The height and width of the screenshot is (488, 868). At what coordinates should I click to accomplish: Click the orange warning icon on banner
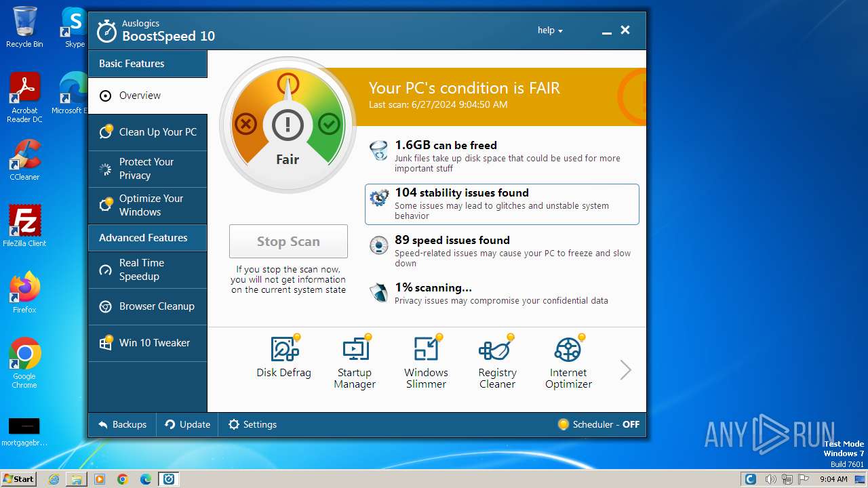(633, 96)
